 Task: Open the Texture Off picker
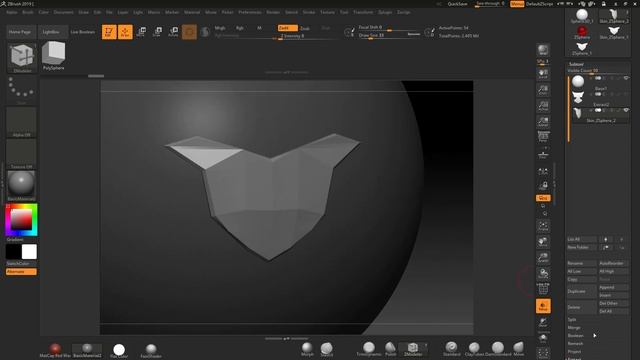click(21, 154)
